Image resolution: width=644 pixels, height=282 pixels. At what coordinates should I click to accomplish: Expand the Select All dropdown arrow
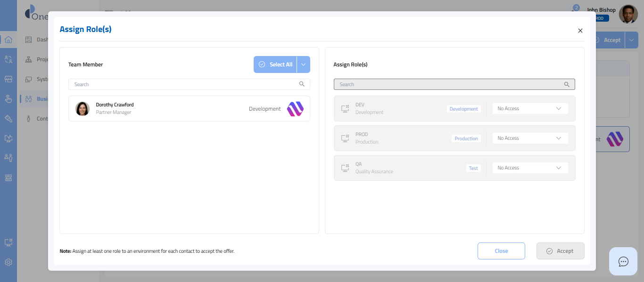pos(304,64)
